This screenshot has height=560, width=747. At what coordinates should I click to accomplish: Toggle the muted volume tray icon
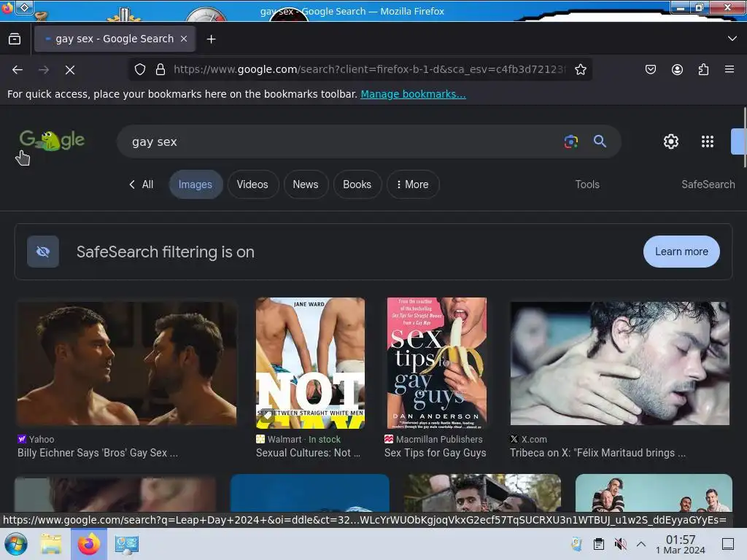pos(620,544)
